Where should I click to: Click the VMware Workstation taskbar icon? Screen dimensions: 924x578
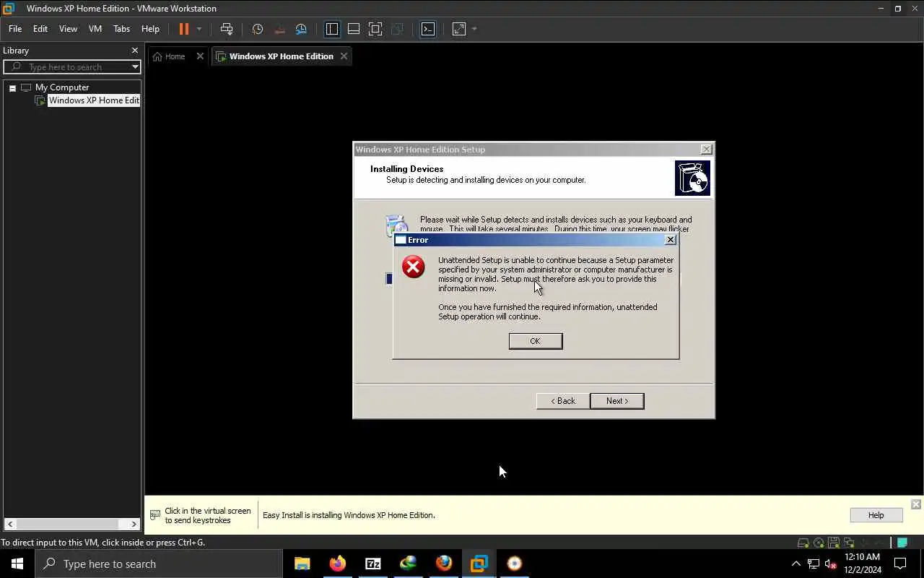pos(479,564)
